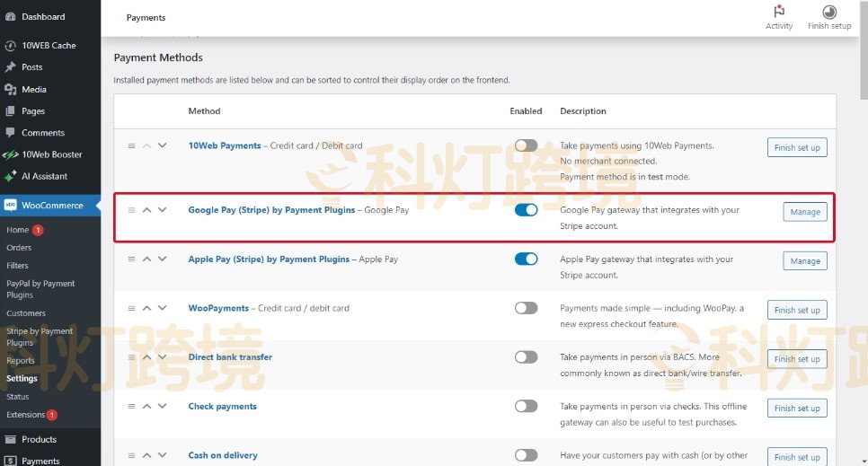Open Apple Pay (Stripe) by Payment Plugins link
Image resolution: width=868 pixels, height=466 pixels.
tap(269, 259)
